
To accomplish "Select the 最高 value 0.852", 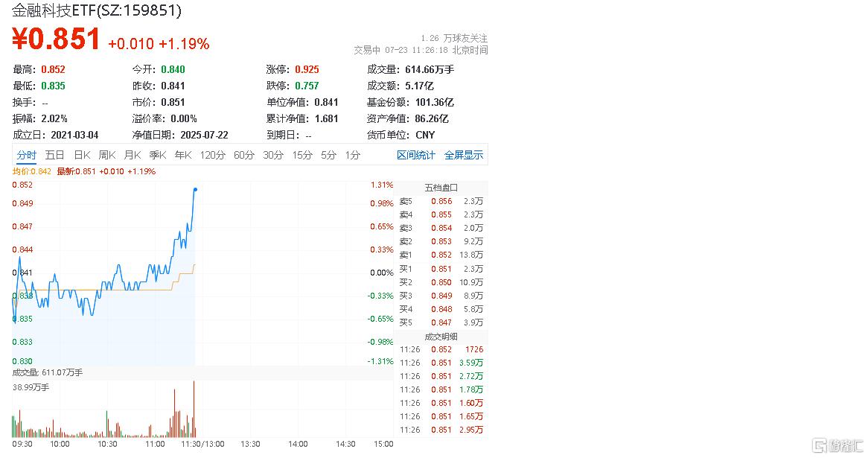I will click(x=53, y=69).
